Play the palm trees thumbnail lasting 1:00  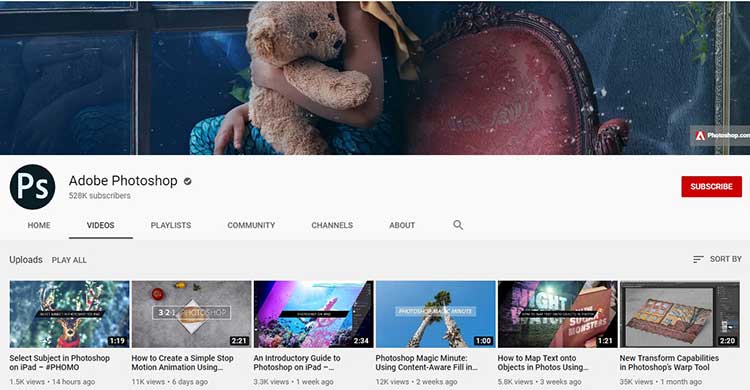(x=435, y=314)
